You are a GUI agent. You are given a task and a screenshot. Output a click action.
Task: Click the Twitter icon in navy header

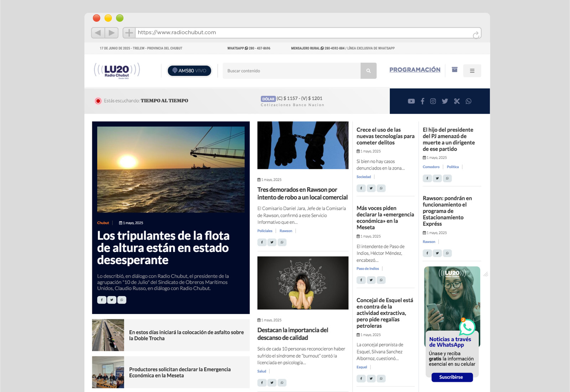tap(445, 101)
